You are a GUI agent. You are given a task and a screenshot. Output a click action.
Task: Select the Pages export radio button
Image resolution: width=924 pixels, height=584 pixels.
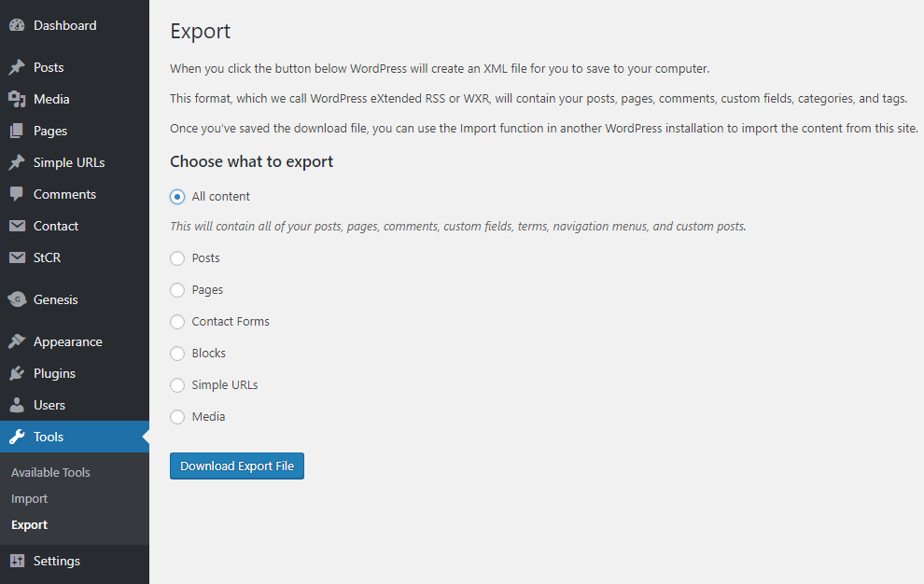point(177,290)
